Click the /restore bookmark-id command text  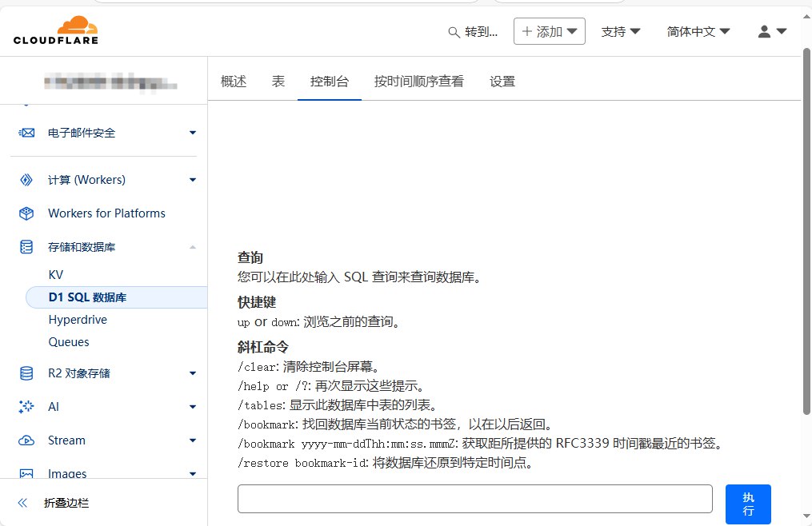(303, 463)
